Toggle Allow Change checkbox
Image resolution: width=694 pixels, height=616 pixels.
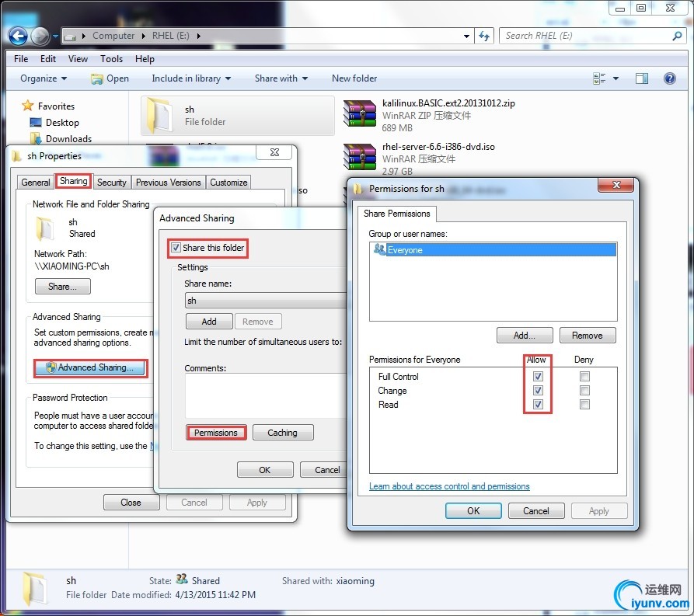click(x=539, y=390)
